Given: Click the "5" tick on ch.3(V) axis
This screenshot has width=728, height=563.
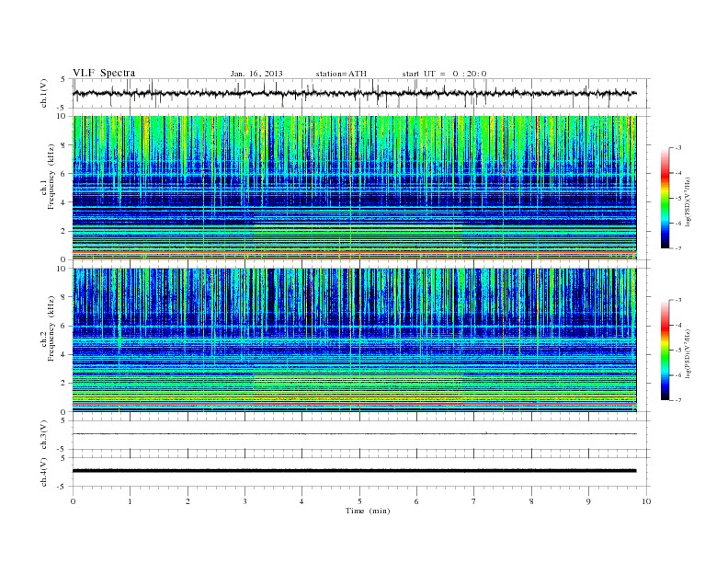Looking at the screenshot, I should tap(64, 420).
